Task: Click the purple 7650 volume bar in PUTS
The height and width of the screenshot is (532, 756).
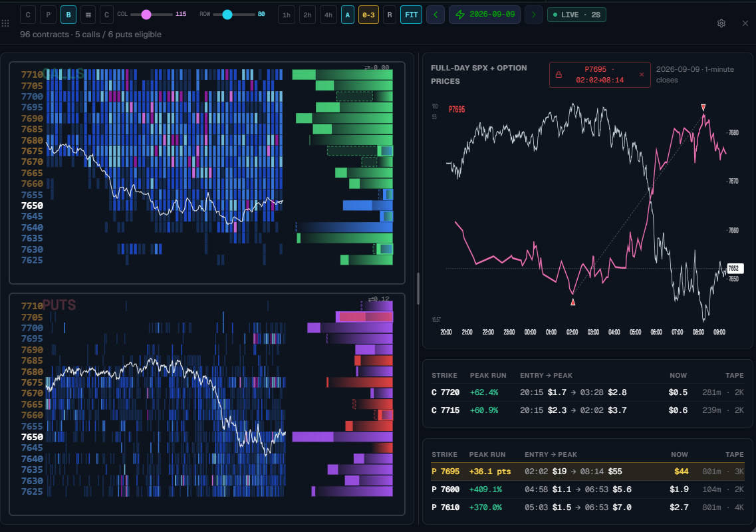Action: (x=342, y=437)
